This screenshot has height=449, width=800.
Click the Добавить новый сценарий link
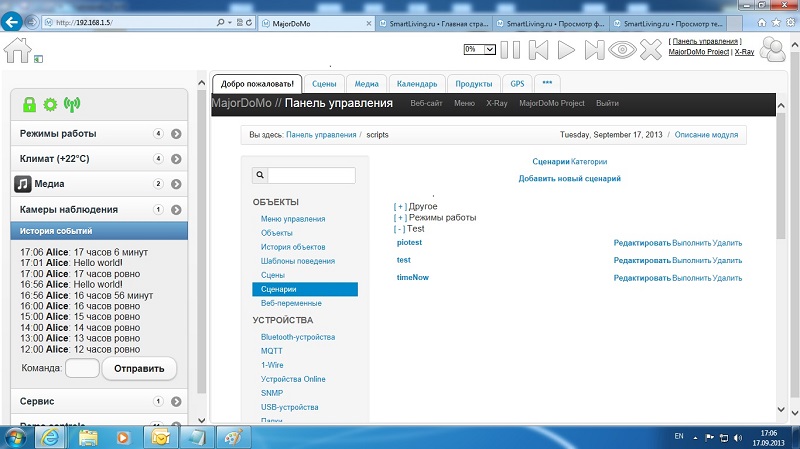coord(569,178)
